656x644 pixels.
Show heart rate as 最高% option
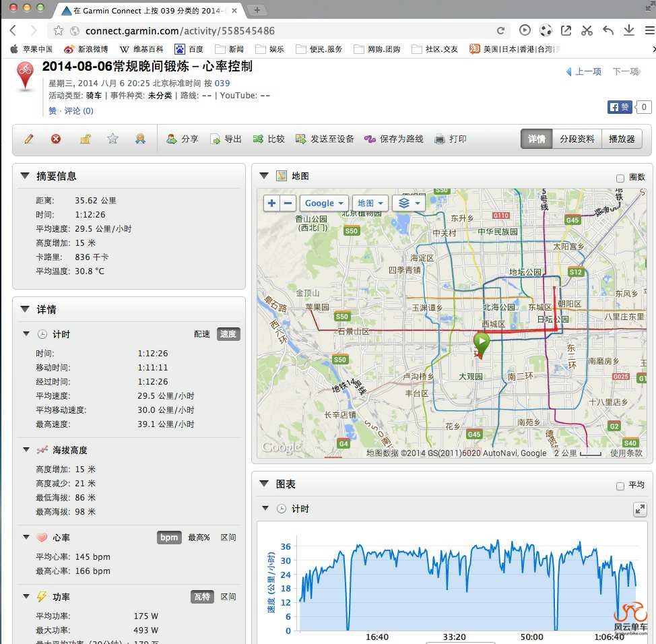pyautogui.click(x=199, y=538)
